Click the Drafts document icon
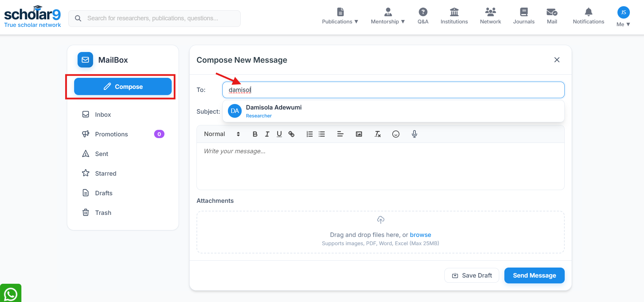 coord(85,193)
